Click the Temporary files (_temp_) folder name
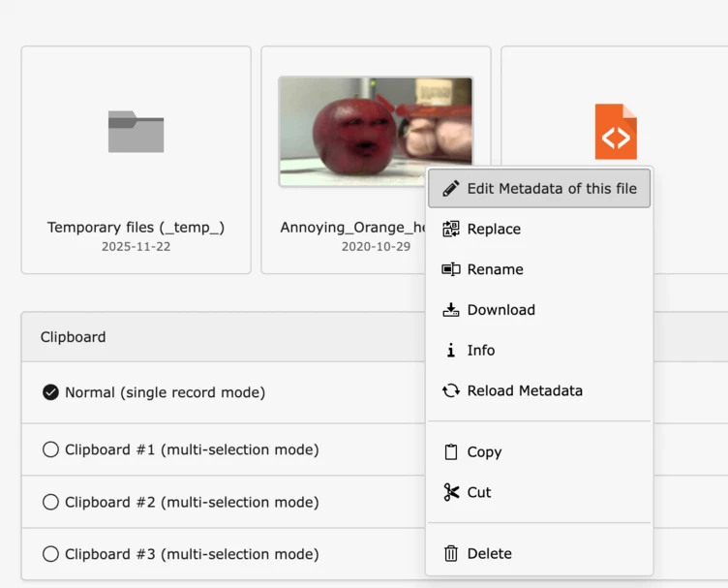Image resolution: width=728 pixels, height=588 pixels. (136, 228)
